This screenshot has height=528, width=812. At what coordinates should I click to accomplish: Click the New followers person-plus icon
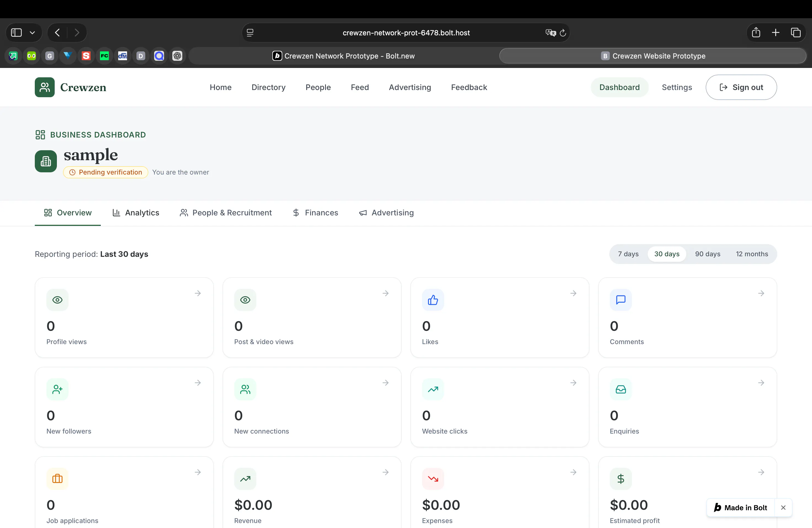click(x=57, y=389)
